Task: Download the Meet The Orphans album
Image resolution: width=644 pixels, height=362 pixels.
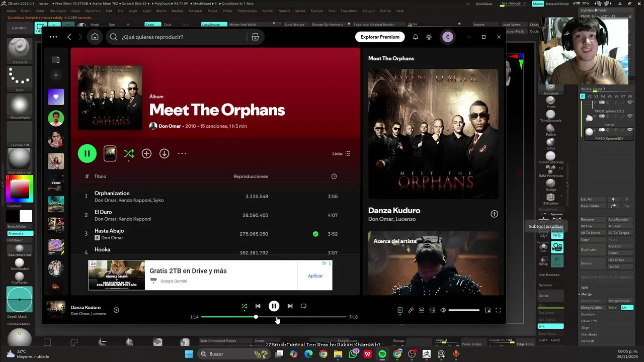Action: click(x=165, y=153)
